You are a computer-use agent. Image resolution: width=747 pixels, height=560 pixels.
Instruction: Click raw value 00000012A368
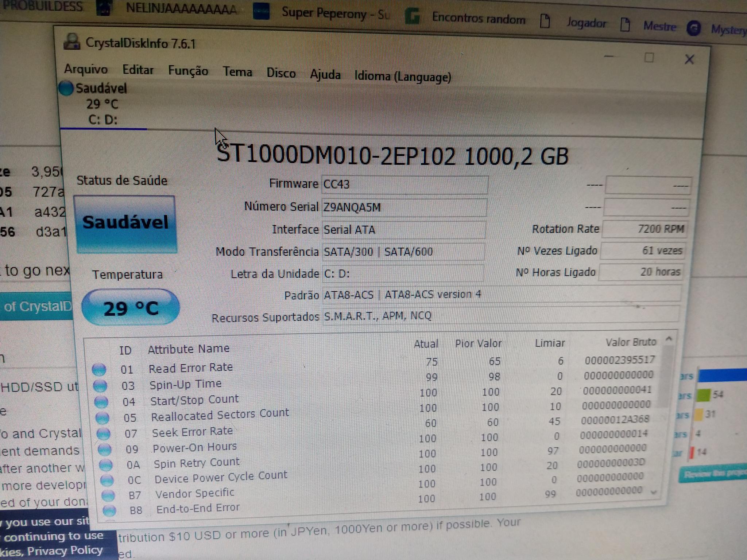tap(615, 419)
